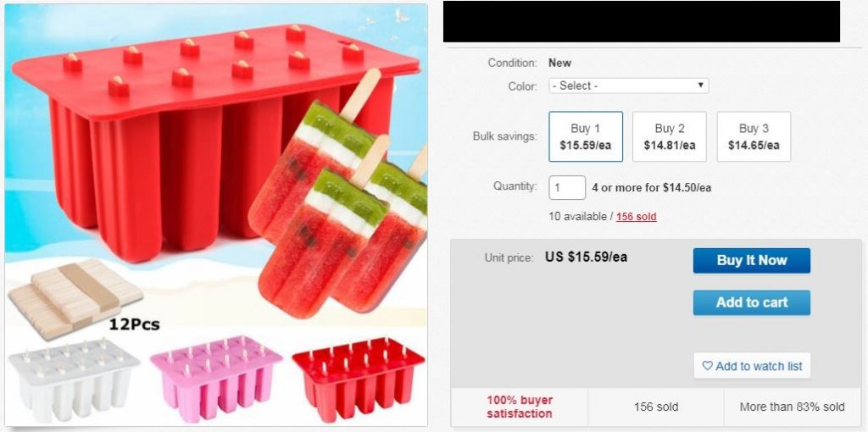Click the 12Pcs wooden sticks image
This screenshot has width=868, height=432.
[x=77, y=299]
